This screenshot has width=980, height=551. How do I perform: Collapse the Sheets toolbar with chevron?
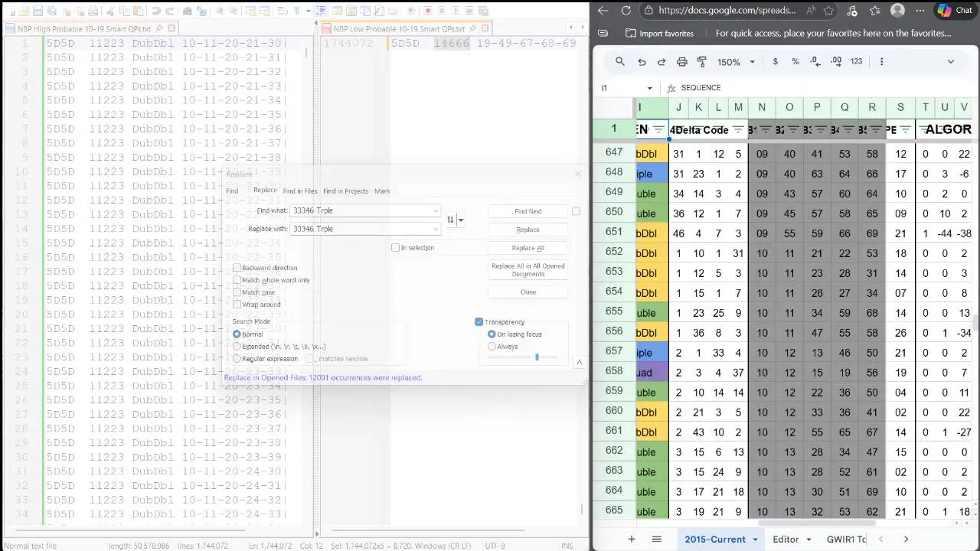[x=951, y=62]
